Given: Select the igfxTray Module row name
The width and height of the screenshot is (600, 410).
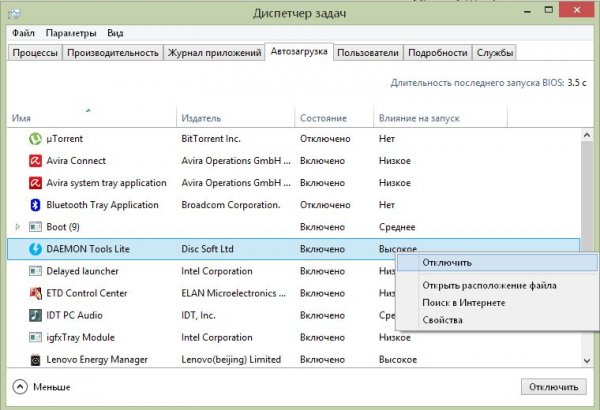Looking at the screenshot, I should (x=80, y=337).
